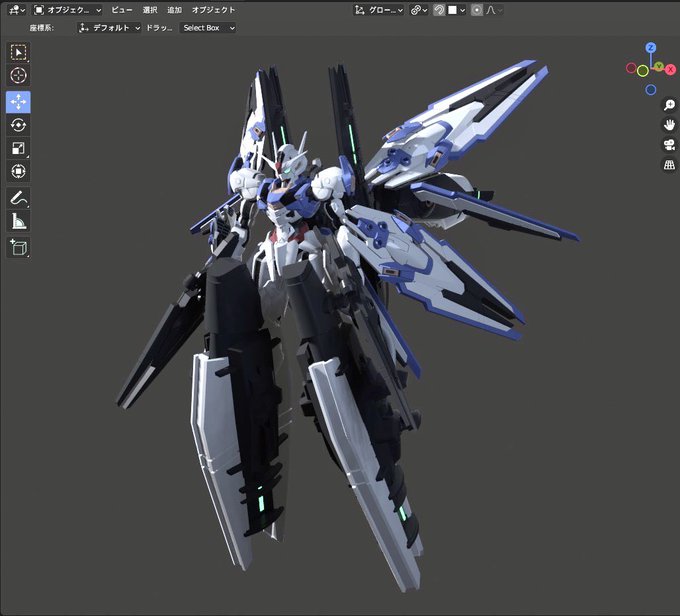Click the hand pan view button
Image resolution: width=680 pixels, height=616 pixels.
click(669, 125)
